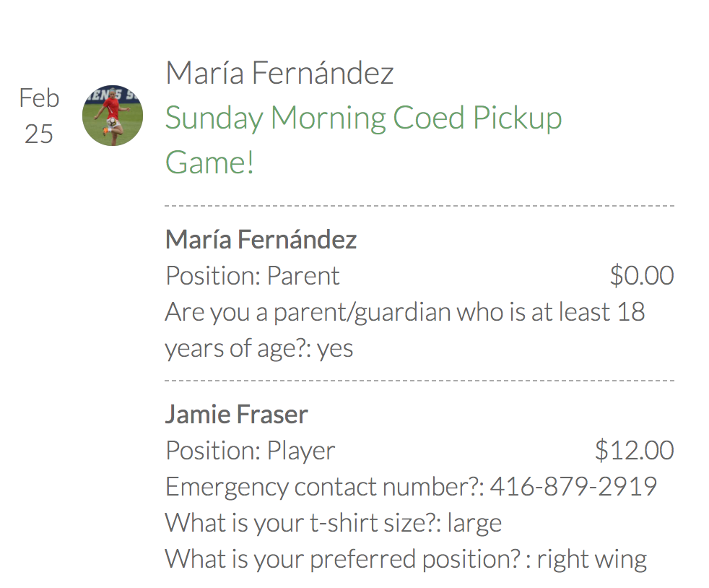The height and width of the screenshot is (588, 709).
Task: Click the Position: Player line
Action: click(250, 451)
